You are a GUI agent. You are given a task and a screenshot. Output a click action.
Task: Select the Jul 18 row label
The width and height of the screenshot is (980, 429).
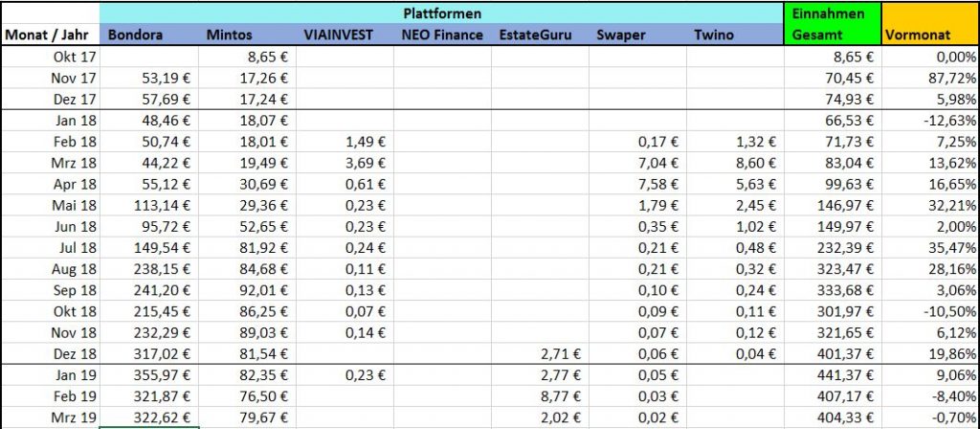coord(50,248)
